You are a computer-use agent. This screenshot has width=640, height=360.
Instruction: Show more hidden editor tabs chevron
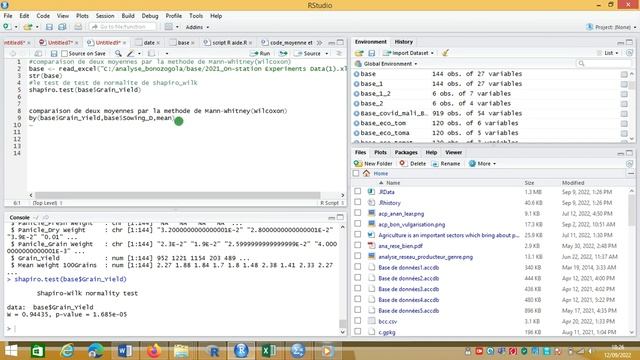(319, 42)
